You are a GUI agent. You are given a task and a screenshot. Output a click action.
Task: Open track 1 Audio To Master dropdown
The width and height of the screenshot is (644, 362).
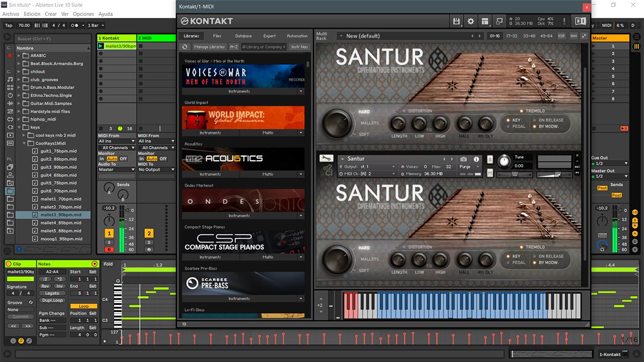116,169
